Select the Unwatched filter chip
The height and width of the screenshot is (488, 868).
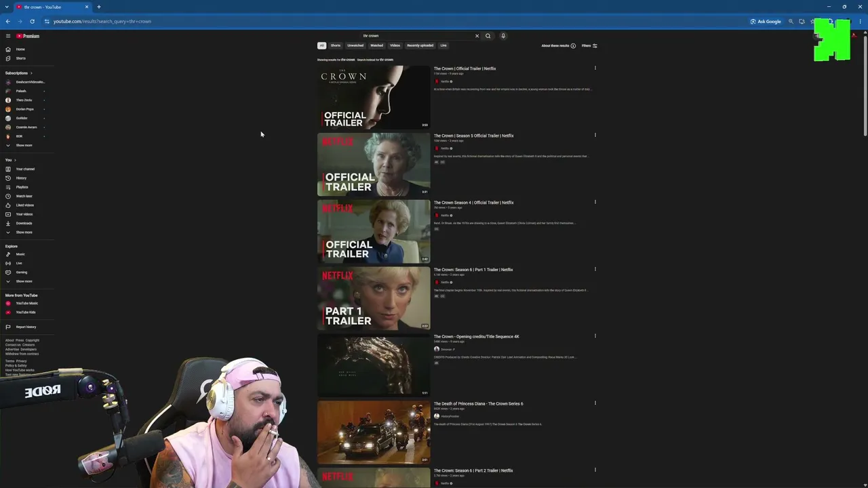coord(355,45)
